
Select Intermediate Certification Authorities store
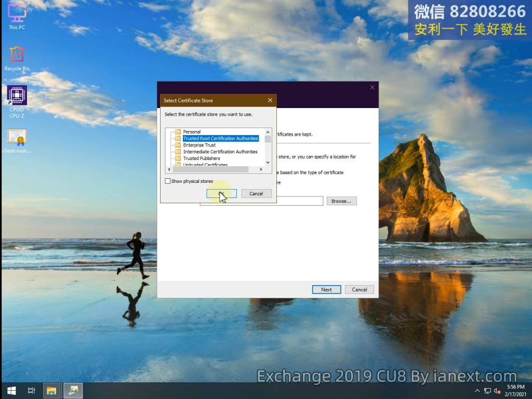pos(220,152)
